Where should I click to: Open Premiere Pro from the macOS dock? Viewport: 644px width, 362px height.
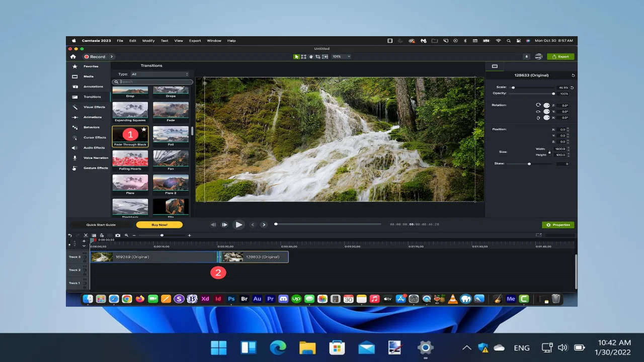270,299
